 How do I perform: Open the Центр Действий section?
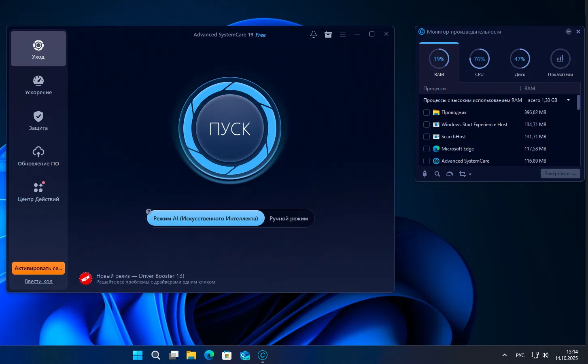38,192
